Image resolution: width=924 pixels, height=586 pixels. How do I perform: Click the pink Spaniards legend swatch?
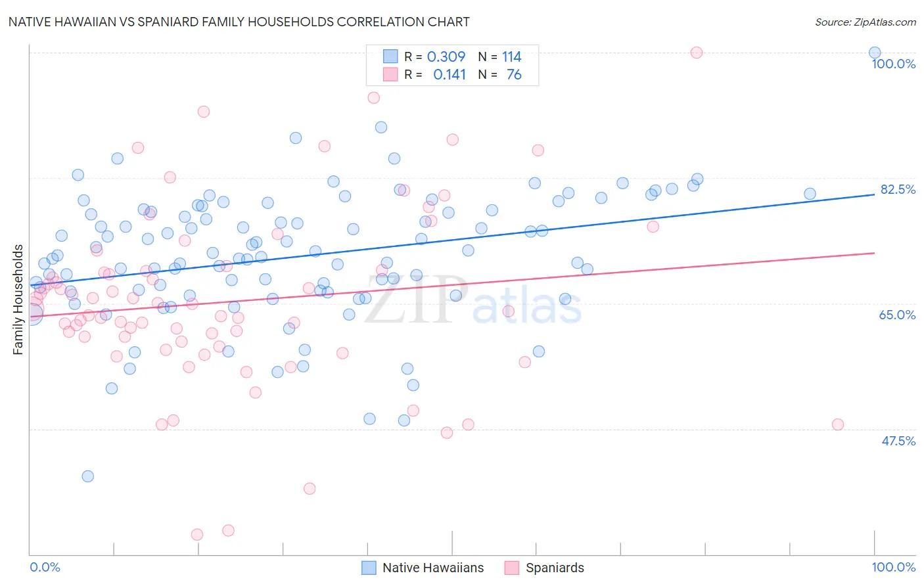[x=512, y=568]
